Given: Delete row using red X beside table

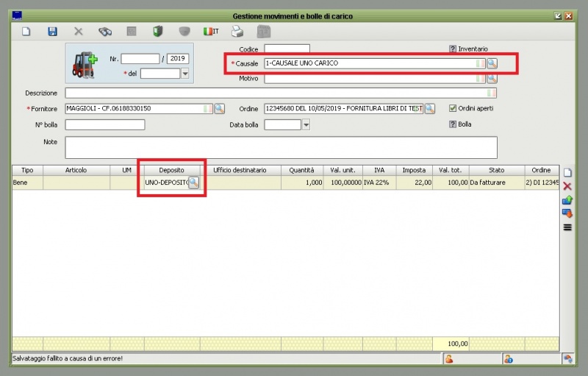Looking at the screenshot, I should (567, 186).
